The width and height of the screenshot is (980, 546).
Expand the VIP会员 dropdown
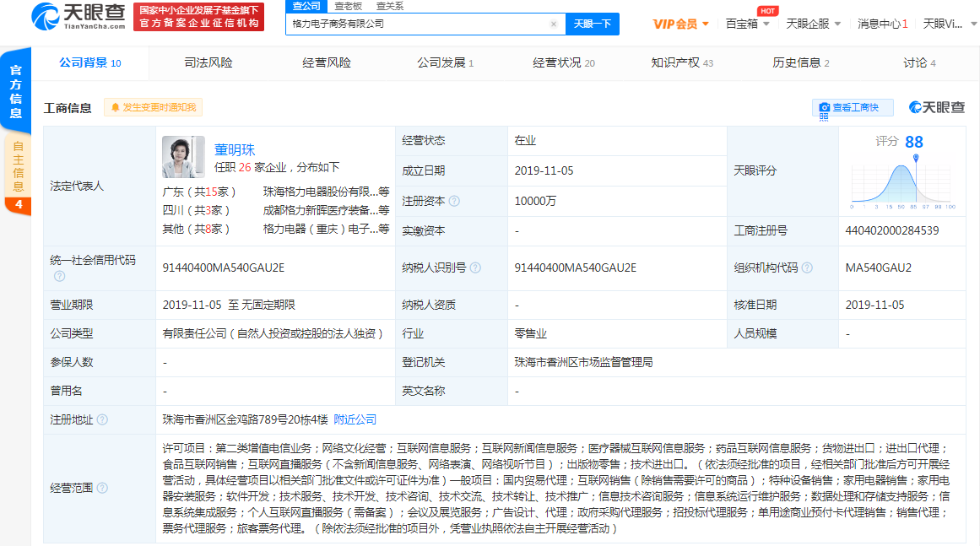click(x=681, y=24)
